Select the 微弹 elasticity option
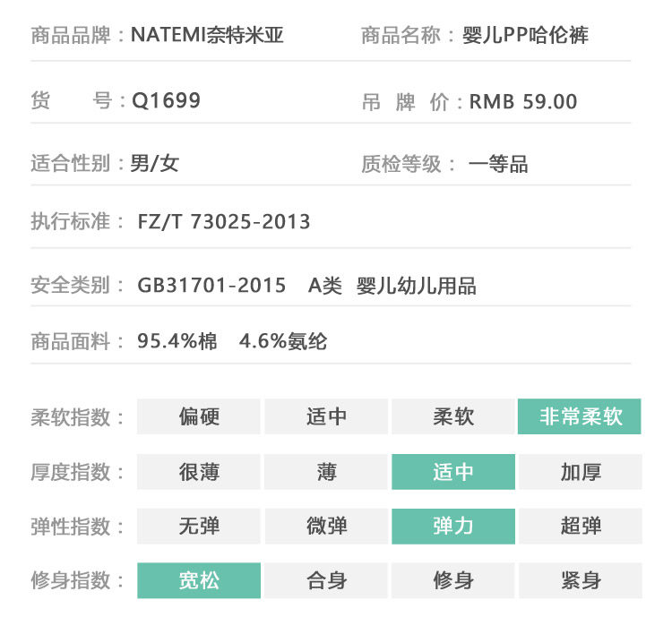The image size is (672, 617). pyautogui.click(x=326, y=527)
